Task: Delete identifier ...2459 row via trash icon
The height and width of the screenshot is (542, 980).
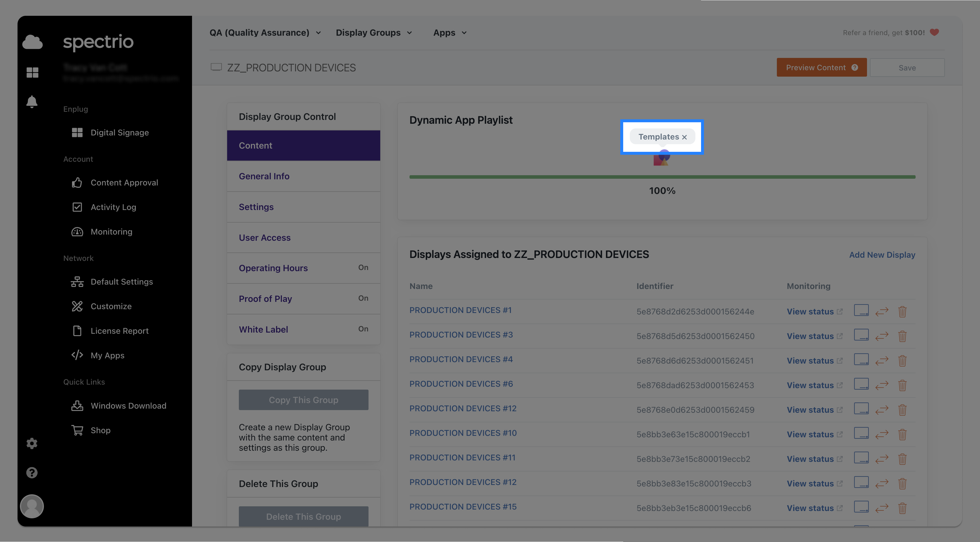Action: pyautogui.click(x=902, y=410)
